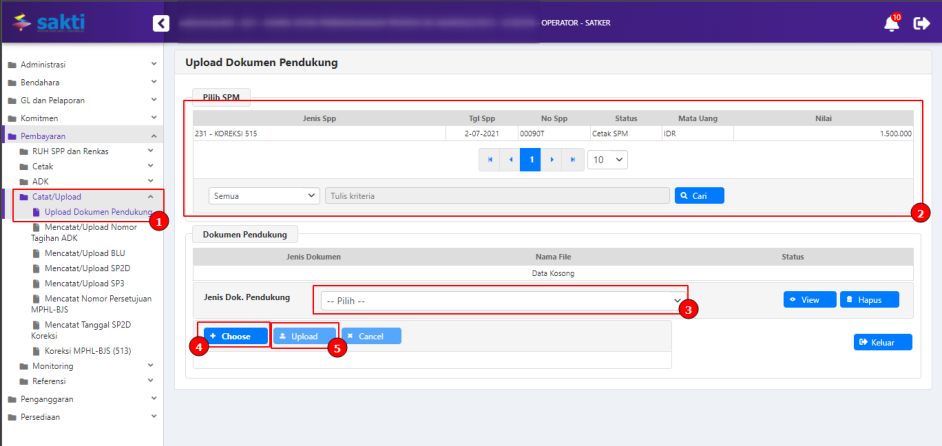Click the Tulis kriteria search field
942x446 pixels.
tap(497, 196)
